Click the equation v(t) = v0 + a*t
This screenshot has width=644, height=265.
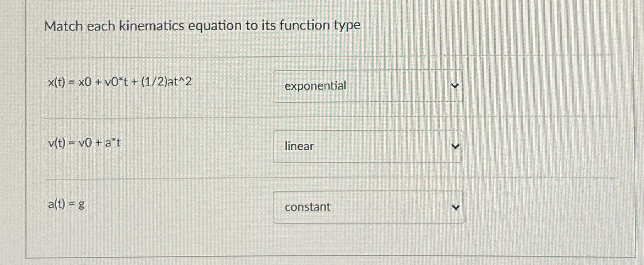(x=83, y=143)
